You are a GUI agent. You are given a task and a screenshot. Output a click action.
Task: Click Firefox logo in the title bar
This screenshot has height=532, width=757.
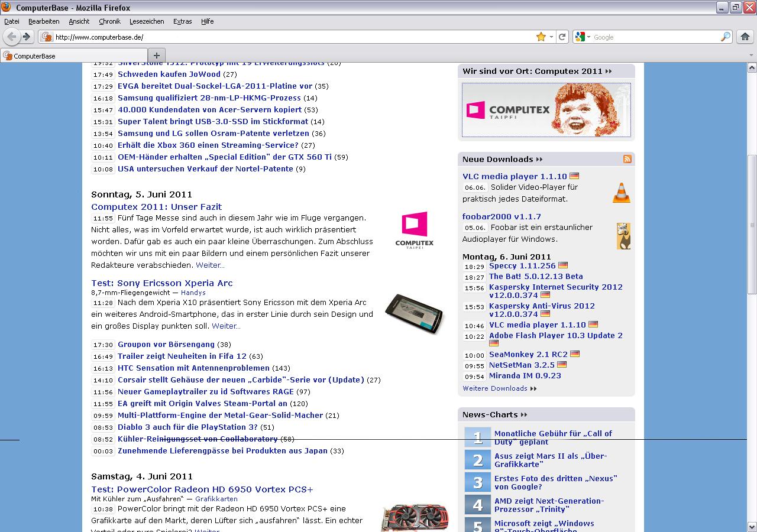[7, 8]
